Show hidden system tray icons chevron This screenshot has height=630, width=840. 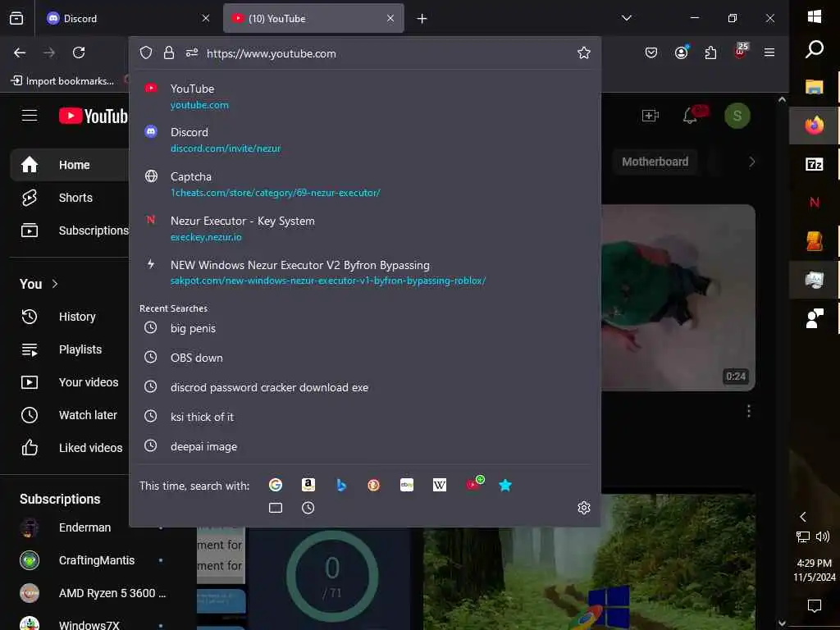[802, 517]
